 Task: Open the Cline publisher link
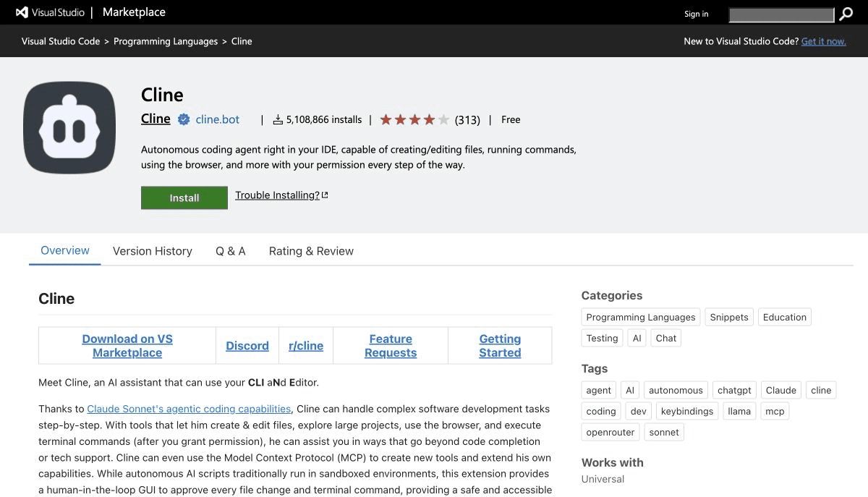tap(156, 119)
